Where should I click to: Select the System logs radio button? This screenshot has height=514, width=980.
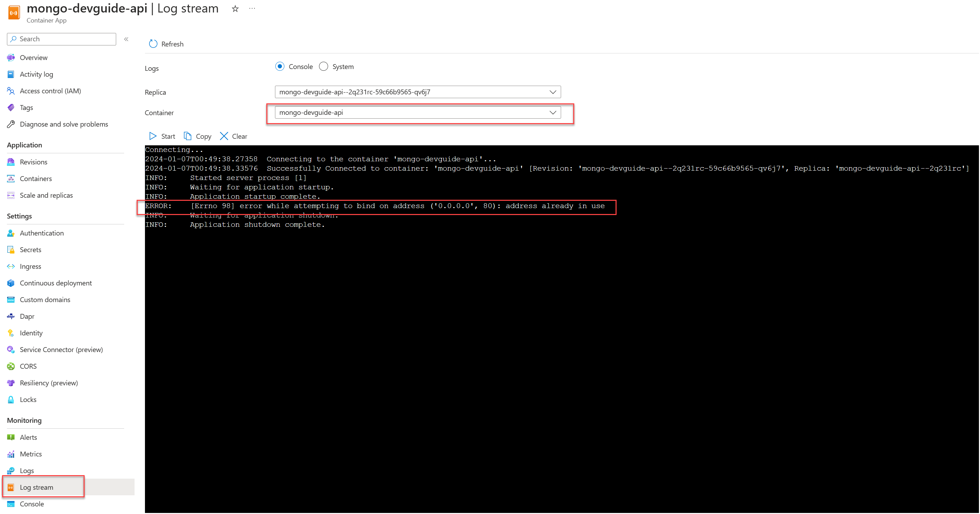pos(323,67)
